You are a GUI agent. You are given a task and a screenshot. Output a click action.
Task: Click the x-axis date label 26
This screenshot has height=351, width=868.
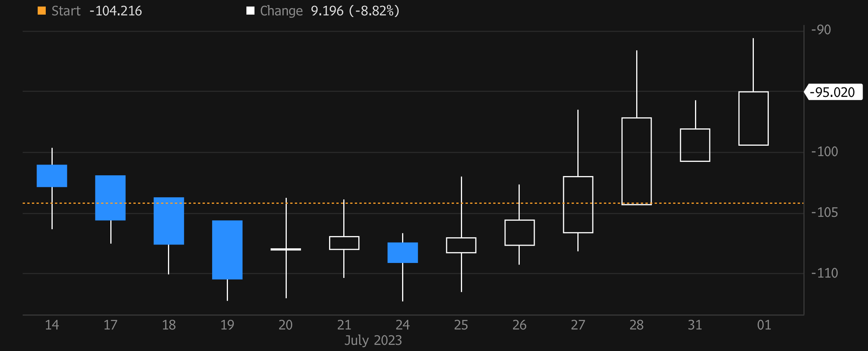[x=519, y=325]
